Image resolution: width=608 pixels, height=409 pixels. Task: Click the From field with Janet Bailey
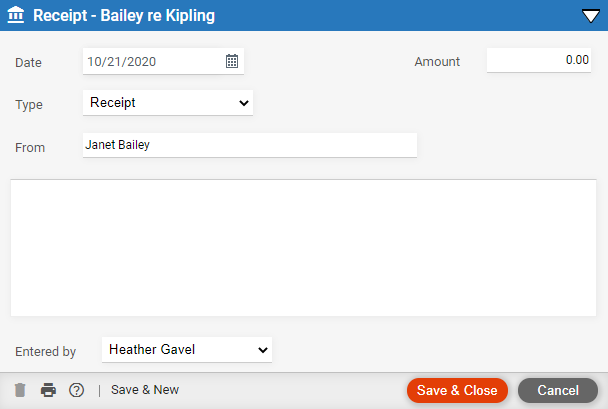click(x=250, y=145)
